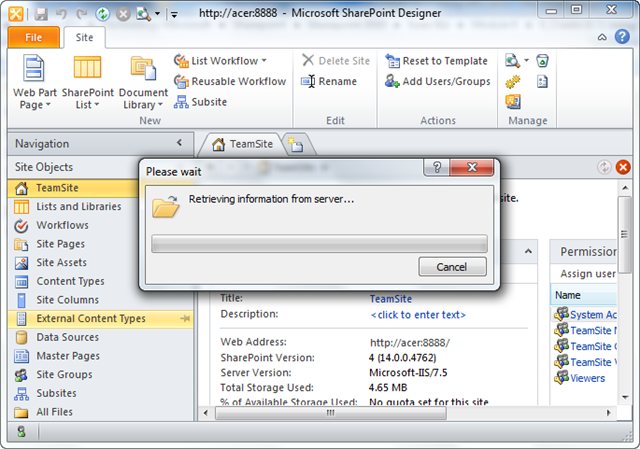Open Site Pages in navigation
Viewport: 640px width, 449px height.
point(73,244)
